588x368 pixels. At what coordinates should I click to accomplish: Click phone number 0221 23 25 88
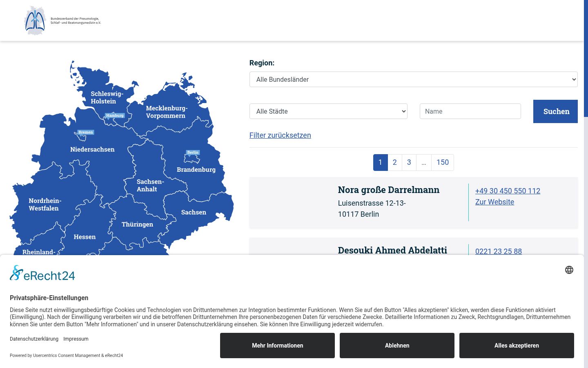(x=499, y=251)
